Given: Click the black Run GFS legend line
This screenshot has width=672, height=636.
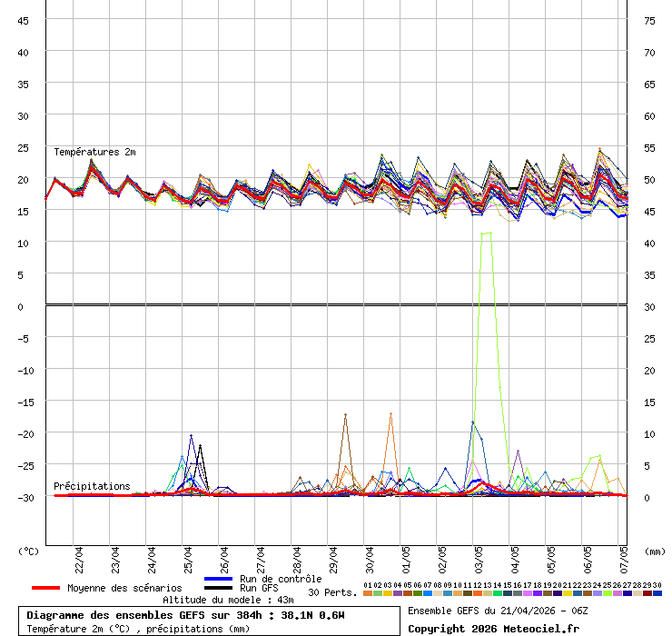Looking at the screenshot, I should pyautogui.click(x=219, y=588).
